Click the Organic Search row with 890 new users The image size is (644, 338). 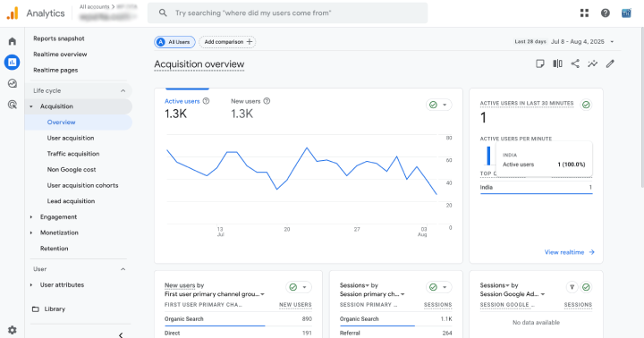coord(238,319)
